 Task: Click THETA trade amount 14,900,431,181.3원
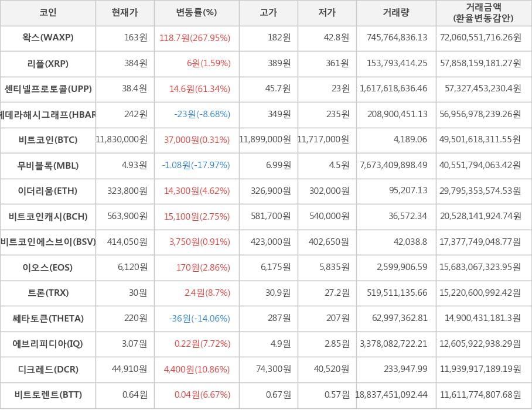click(x=483, y=318)
